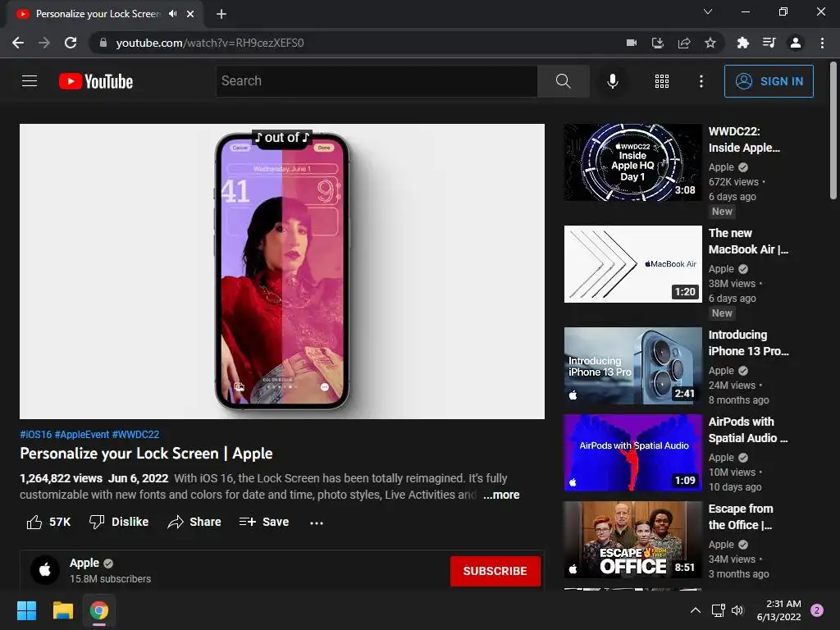Save the video to a playlist

click(x=264, y=522)
